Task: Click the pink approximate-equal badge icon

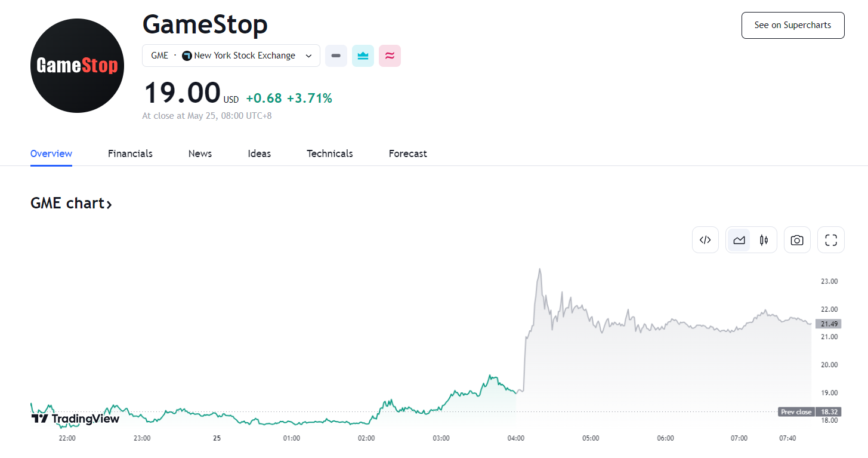Action: (x=390, y=56)
